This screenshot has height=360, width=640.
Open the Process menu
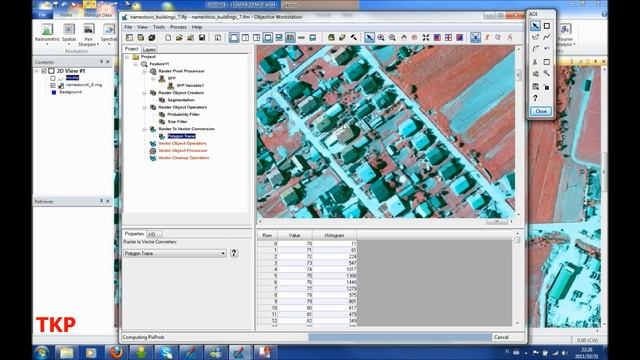tap(178, 27)
